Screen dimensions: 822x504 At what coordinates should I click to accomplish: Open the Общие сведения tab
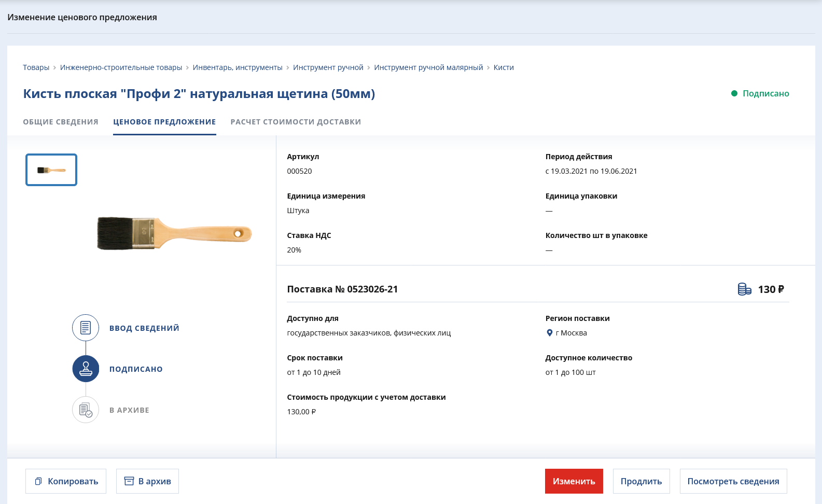click(61, 122)
